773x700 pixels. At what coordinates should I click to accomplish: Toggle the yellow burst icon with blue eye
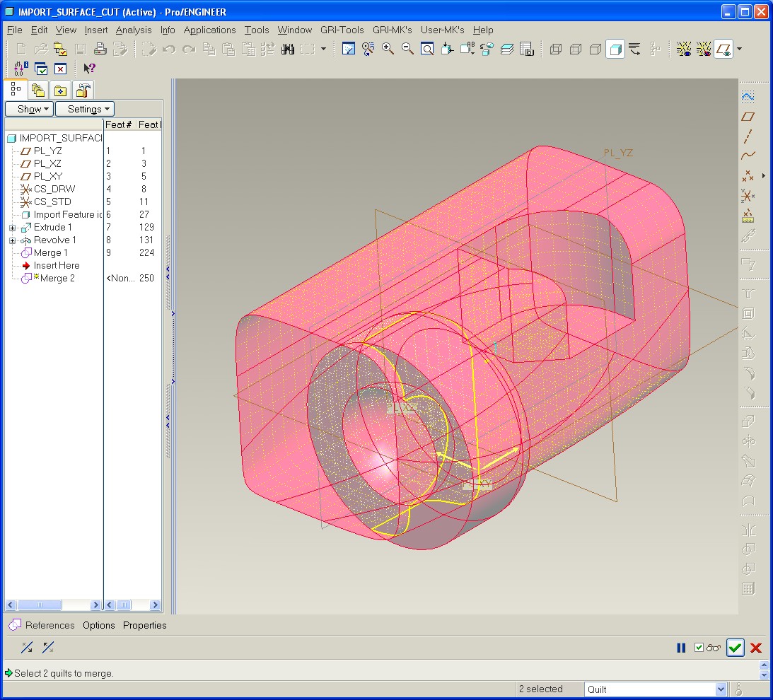(684, 49)
